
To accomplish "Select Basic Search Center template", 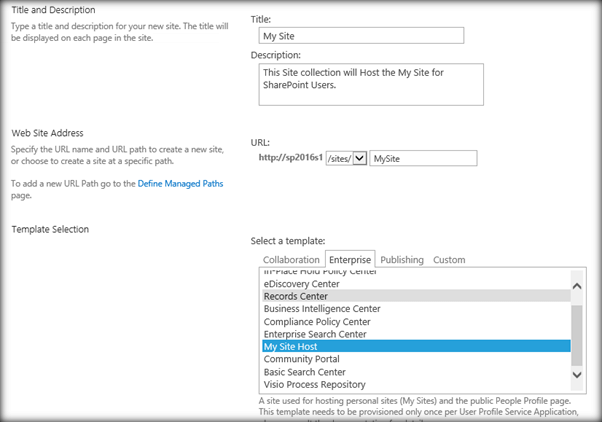I will (x=306, y=371).
